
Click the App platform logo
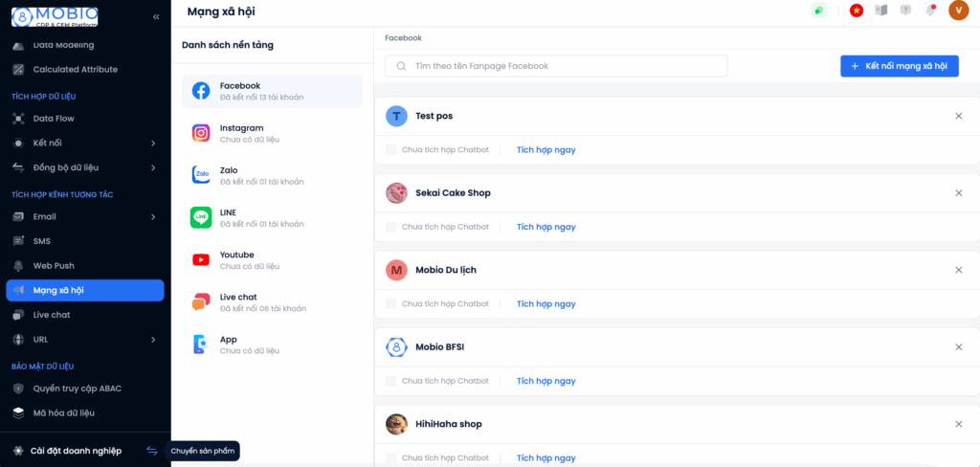[x=201, y=345]
